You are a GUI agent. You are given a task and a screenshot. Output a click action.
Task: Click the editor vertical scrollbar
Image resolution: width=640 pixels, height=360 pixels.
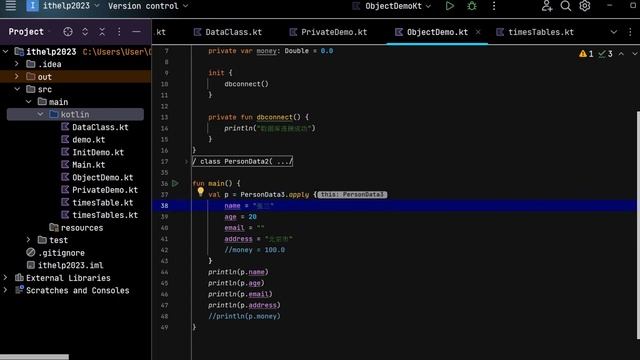tap(638, 224)
